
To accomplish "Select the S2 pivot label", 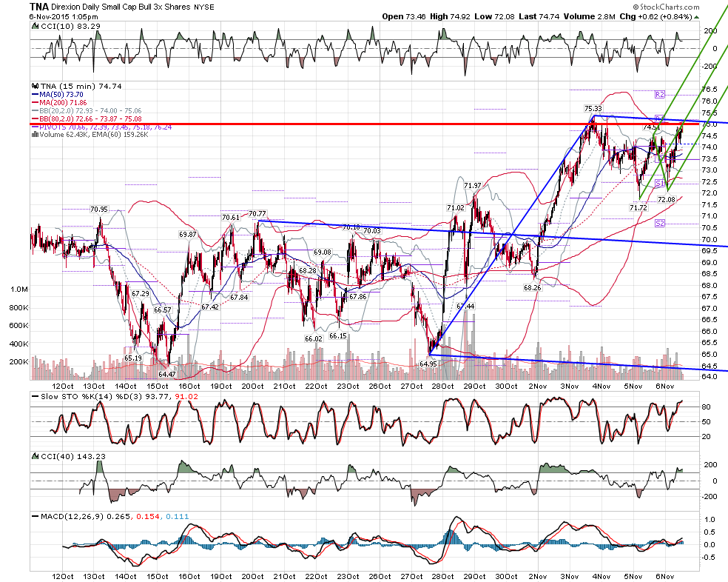I will pyautogui.click(x=660, y=224).
